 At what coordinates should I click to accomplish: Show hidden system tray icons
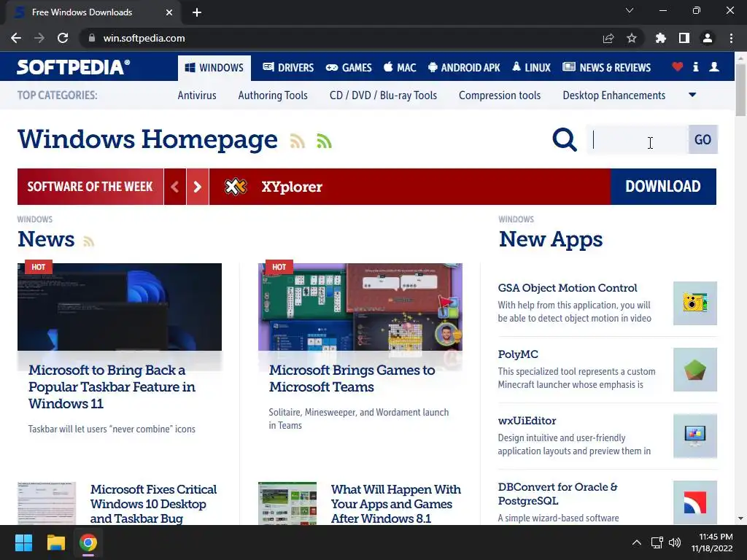(x=636, y=542)
